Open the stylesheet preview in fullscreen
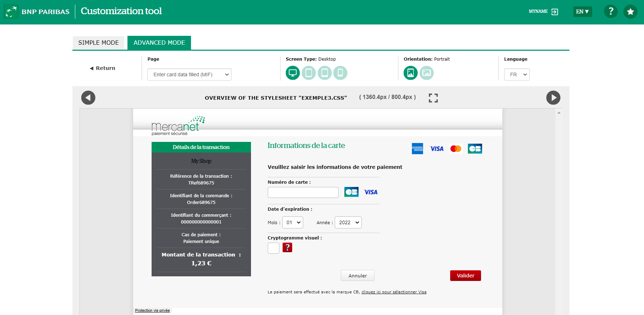 [x=433, y=98]
